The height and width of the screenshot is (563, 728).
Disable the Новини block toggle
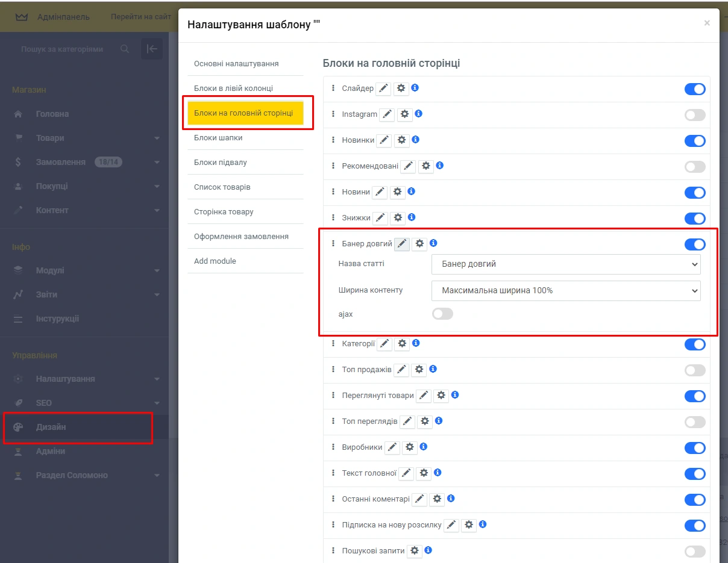(x=694, y=193)
